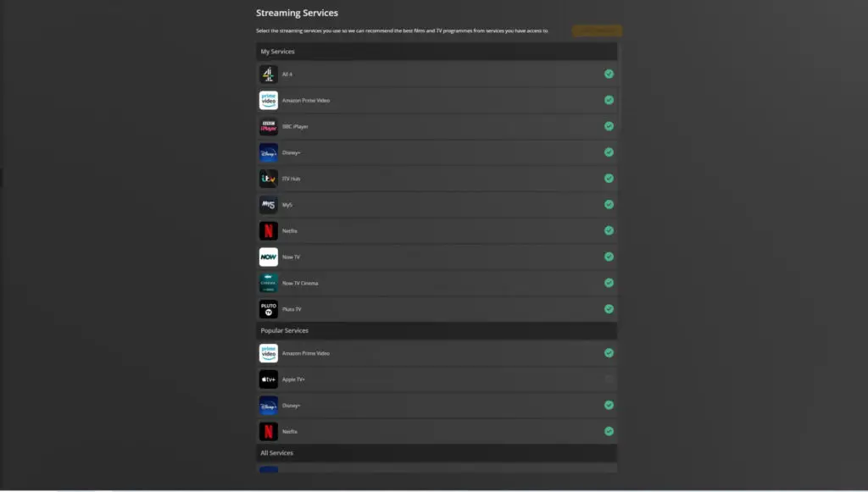Click 'Netflix' text in My Services
This screenshot has height=492, width=868.
(290, 231)
